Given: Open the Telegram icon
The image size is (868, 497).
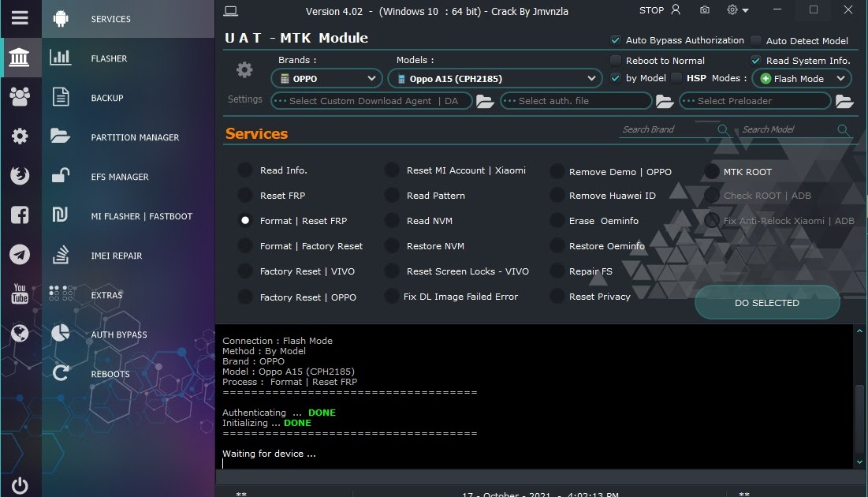Looking at the screenshot, I should pos(20,254).
